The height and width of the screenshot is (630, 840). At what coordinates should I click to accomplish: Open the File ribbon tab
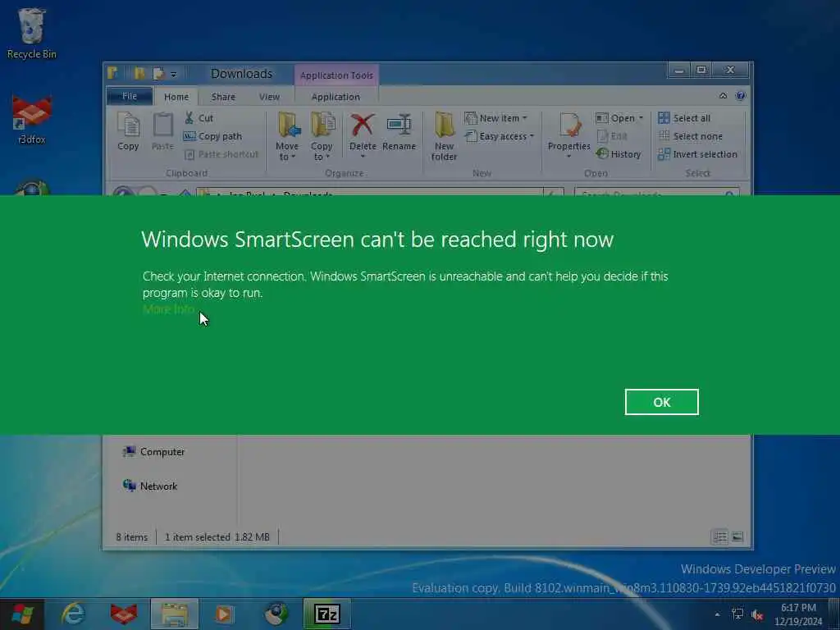[x=130, y=96]
